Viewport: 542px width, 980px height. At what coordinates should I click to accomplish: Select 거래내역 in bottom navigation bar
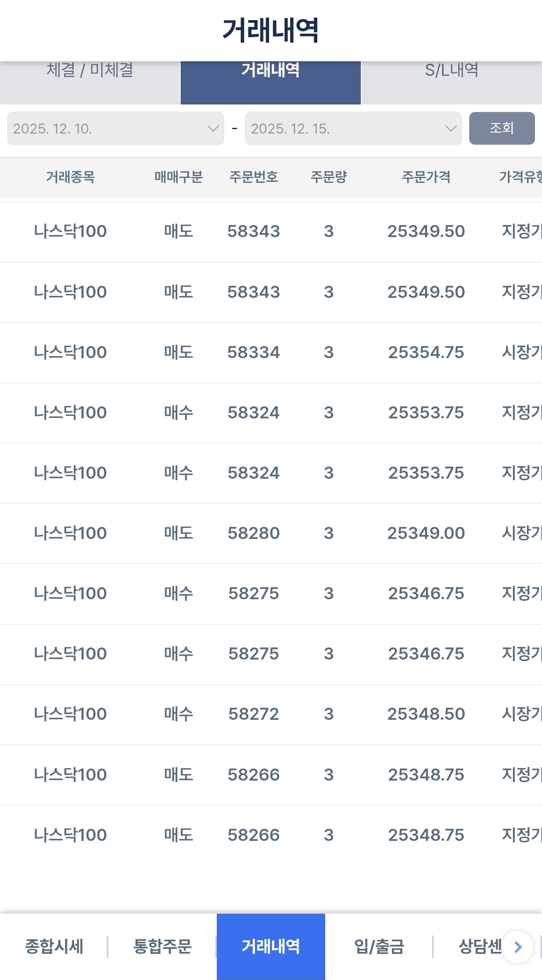(x=271, y=946)
